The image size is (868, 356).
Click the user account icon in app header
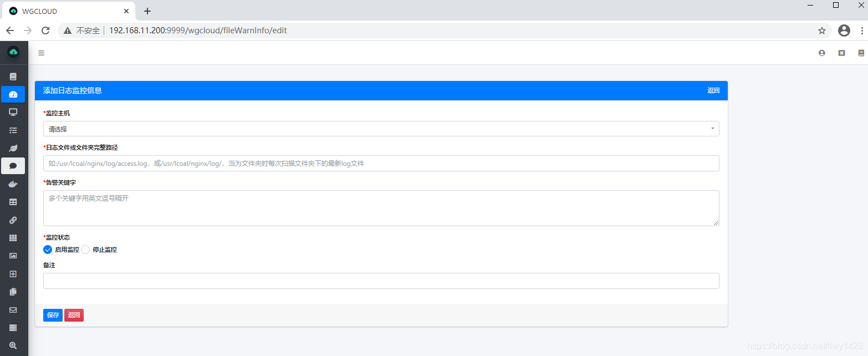tap(822, 53)
